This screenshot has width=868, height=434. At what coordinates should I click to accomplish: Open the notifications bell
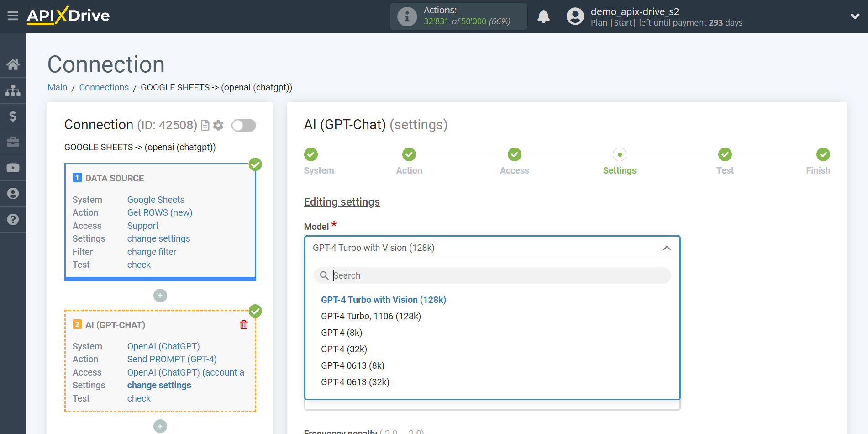543,16
